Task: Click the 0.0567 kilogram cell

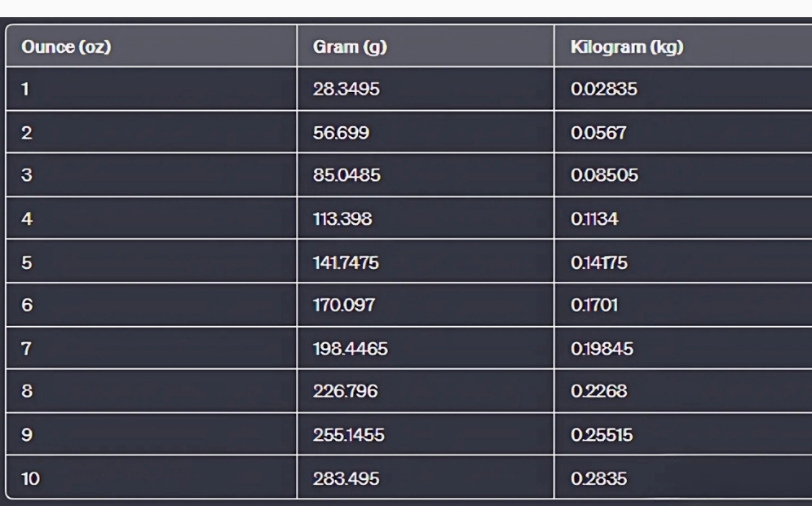Action: 683,133
